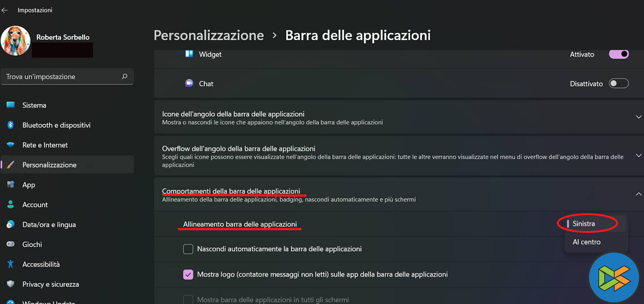Click the Trova un'impostazione search field
Image resolution: width=644 pixels, height=304 pixels.
click(x=63, y=76)
